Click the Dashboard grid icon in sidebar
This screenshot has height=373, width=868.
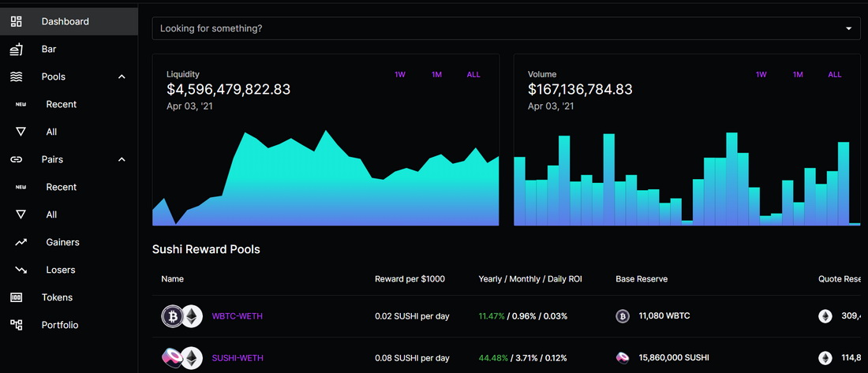tap(16, 21)
